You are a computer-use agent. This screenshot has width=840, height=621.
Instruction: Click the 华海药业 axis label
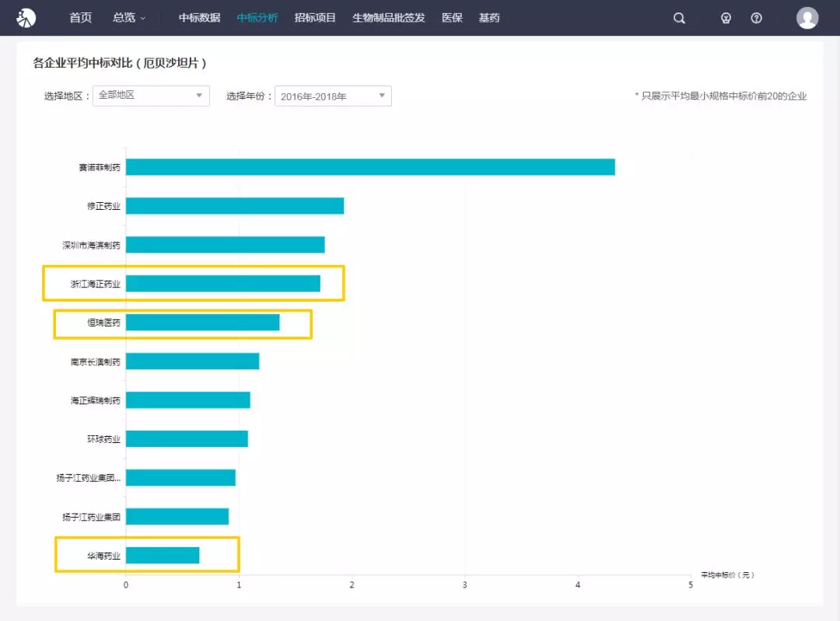pos(104,556)
